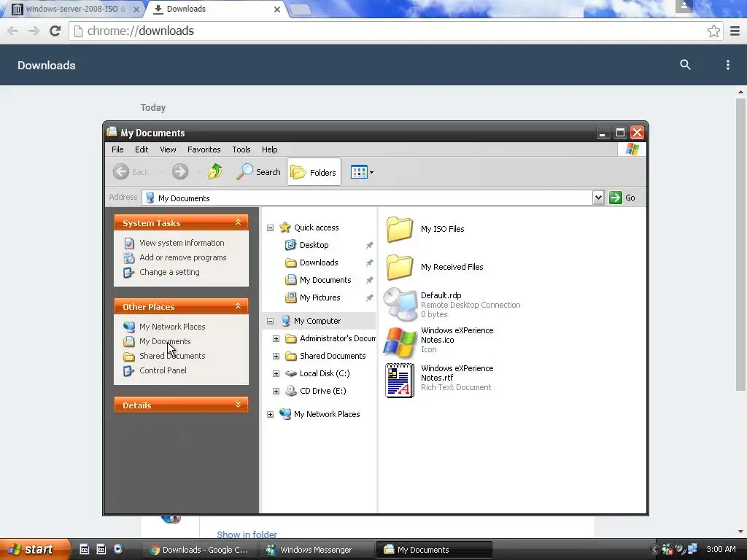The height and width of the screenshot is (560, 747).
Task: Switch to Downloads - Google Chrome taskbar item
Action: (x=200, y=550)
